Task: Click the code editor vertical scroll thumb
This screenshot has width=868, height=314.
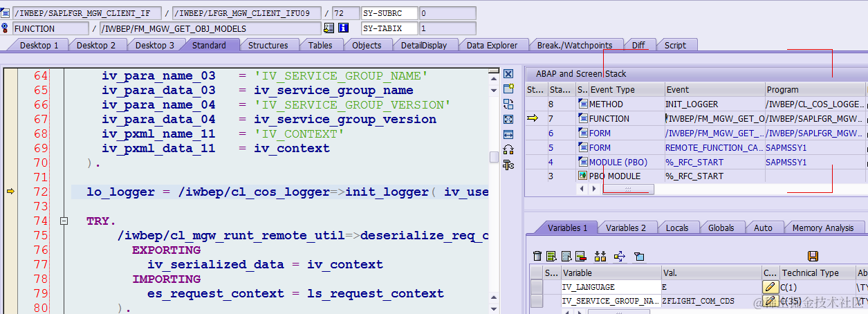Action: 494,157
